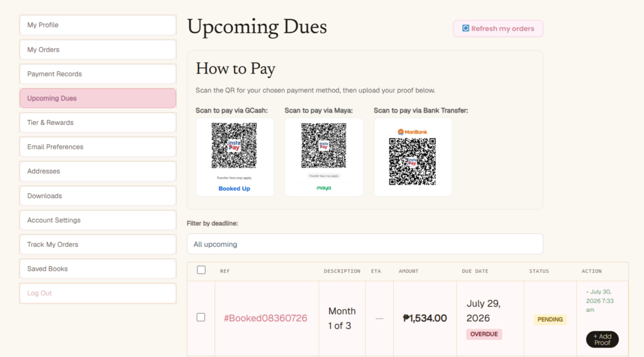
Task: Click the Booked Up label under GCash QR
Action: click(x=234, y=189)
